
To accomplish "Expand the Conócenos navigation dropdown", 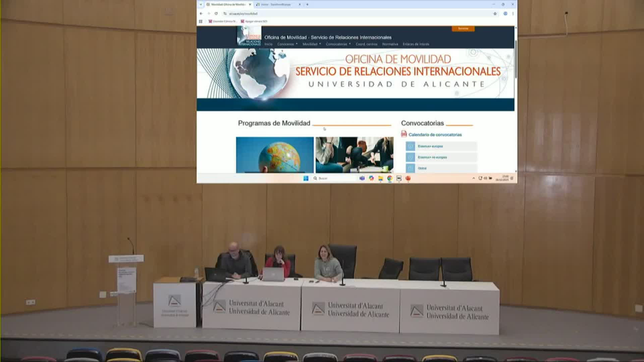I will (x=287, y=44).
